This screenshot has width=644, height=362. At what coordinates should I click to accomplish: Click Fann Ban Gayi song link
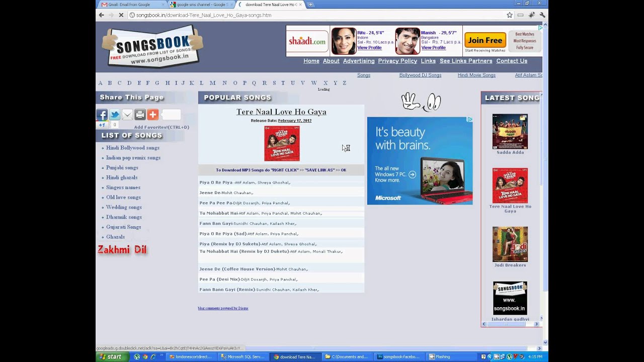[x=216, y=223]
